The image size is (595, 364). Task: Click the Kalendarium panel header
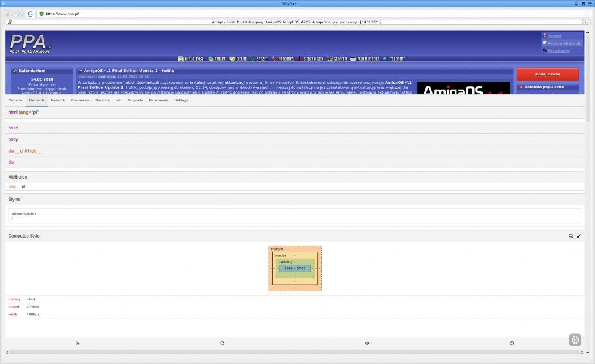[x=42, y=71]
